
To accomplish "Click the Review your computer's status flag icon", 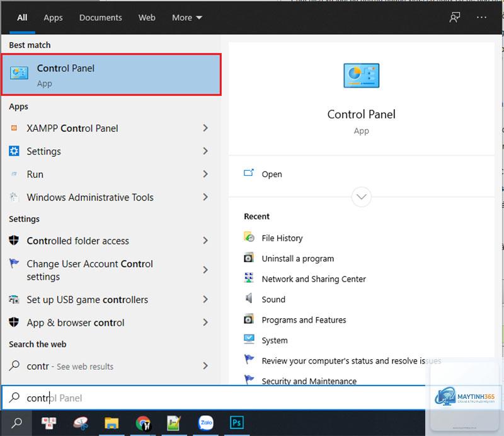I will click(249, 359).
